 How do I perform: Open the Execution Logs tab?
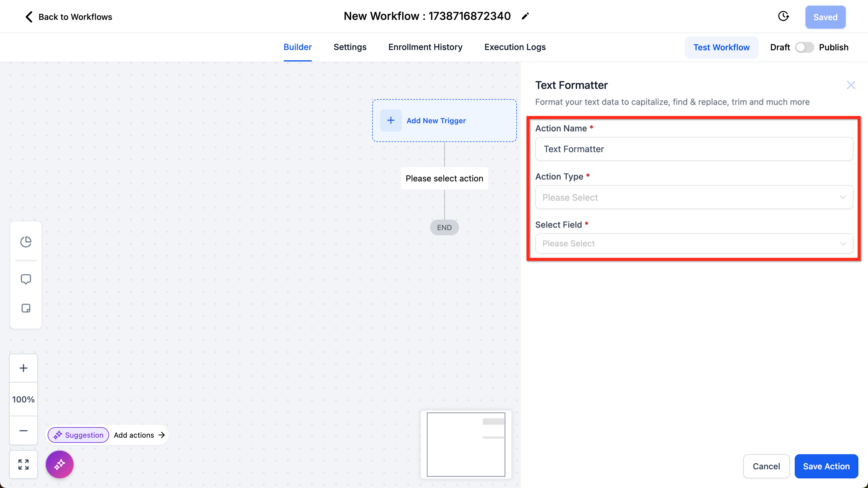(x=514, y=47)
